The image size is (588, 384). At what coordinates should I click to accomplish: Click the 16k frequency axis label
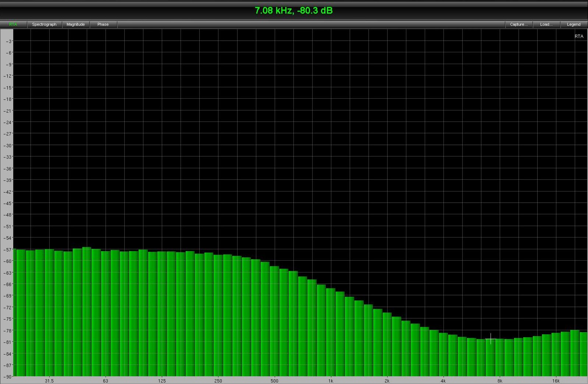point(556,381)
